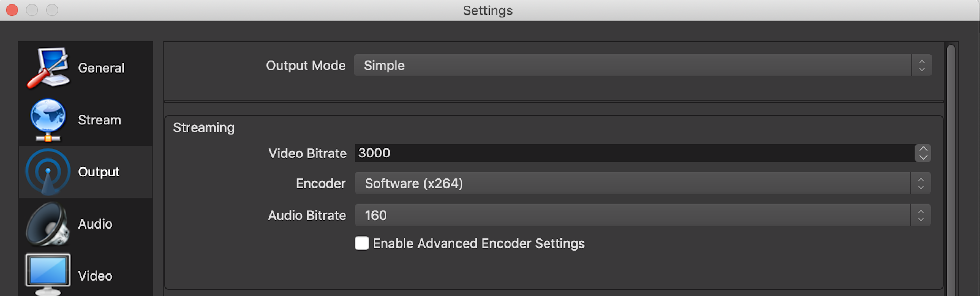Click the Encoder dropdown chevron arrows
This screenshot has height=296, width=980.
pyautogui.click(x=921, y=183)
